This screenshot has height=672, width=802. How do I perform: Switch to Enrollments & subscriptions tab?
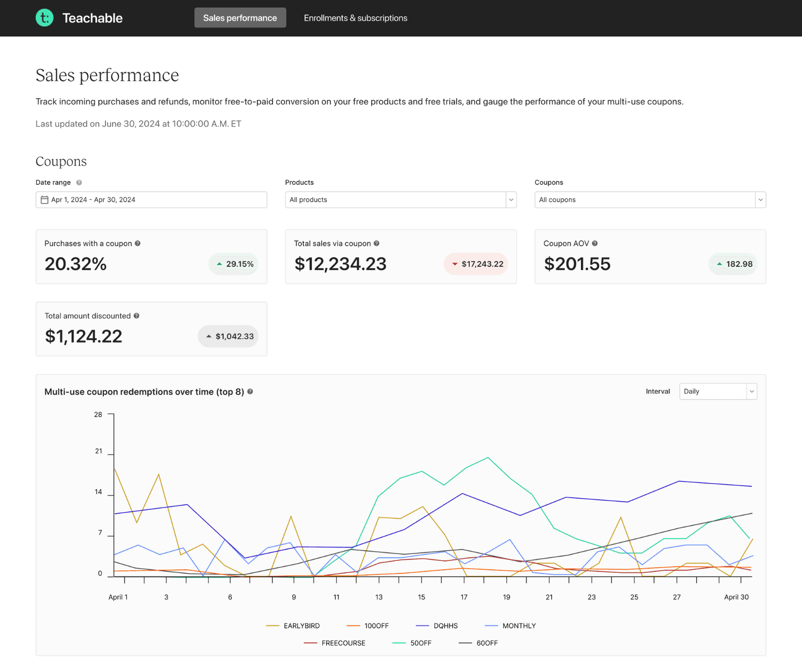pos(356,18)
